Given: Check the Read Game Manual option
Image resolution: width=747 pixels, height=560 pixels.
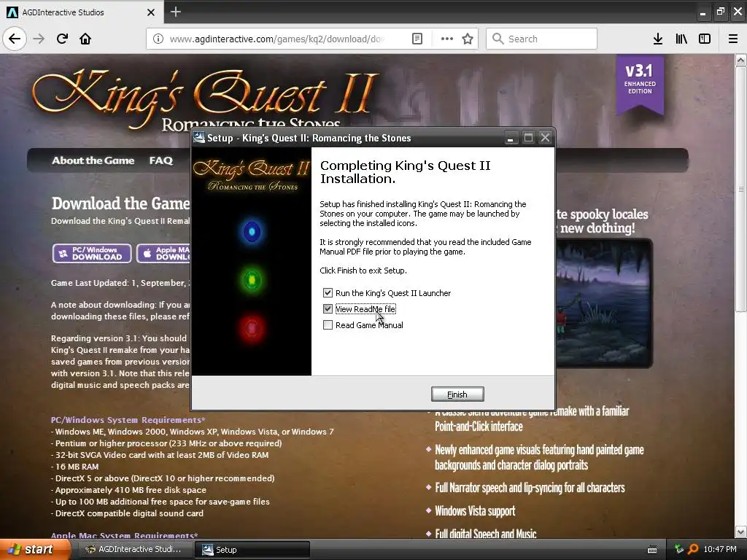Looking at the screenshot, I should [x=328, y=325].
